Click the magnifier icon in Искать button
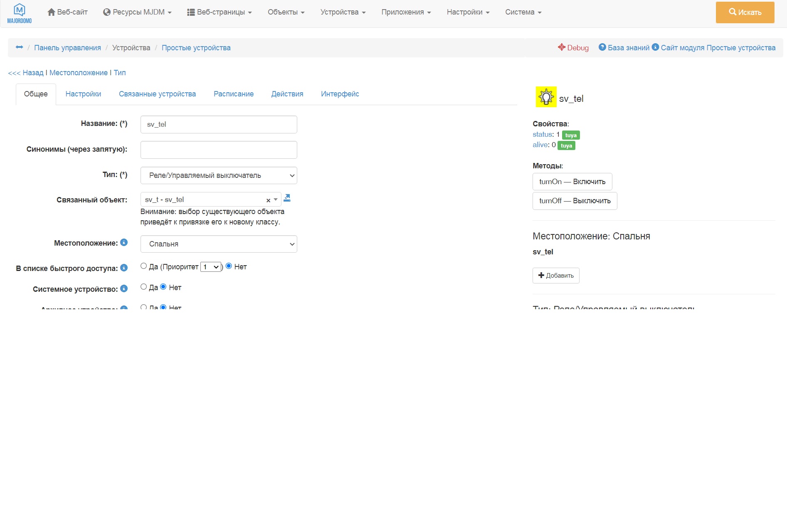787x532 pixels. click(x=733, y=12)
